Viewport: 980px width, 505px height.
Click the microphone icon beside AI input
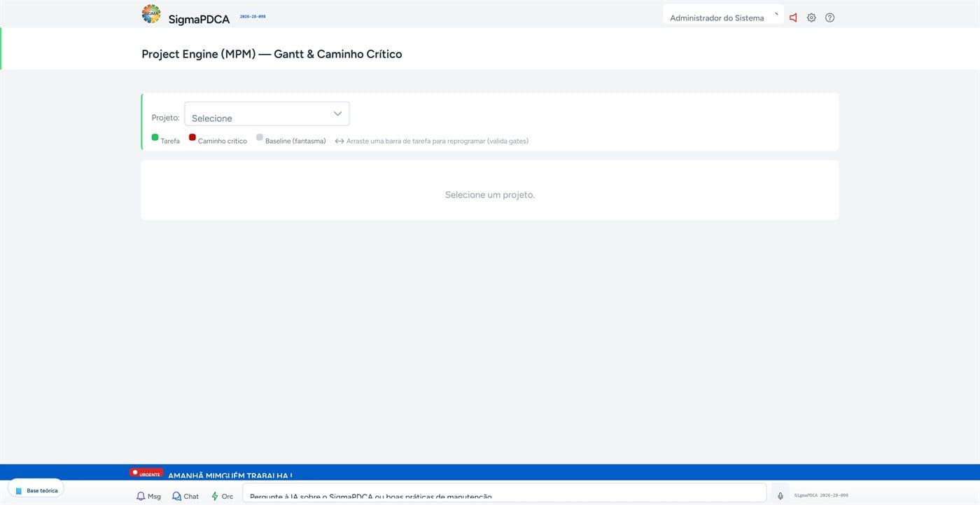pyautogui.click(x=780, y=495)
